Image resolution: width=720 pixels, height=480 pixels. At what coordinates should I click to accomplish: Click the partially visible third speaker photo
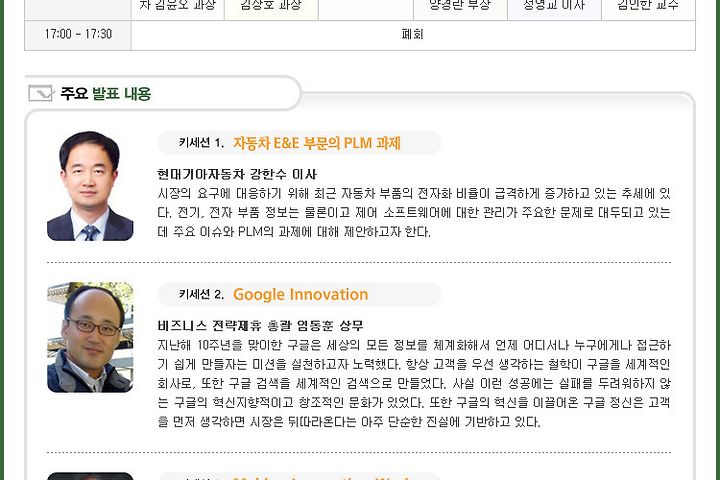click(90, 476)
